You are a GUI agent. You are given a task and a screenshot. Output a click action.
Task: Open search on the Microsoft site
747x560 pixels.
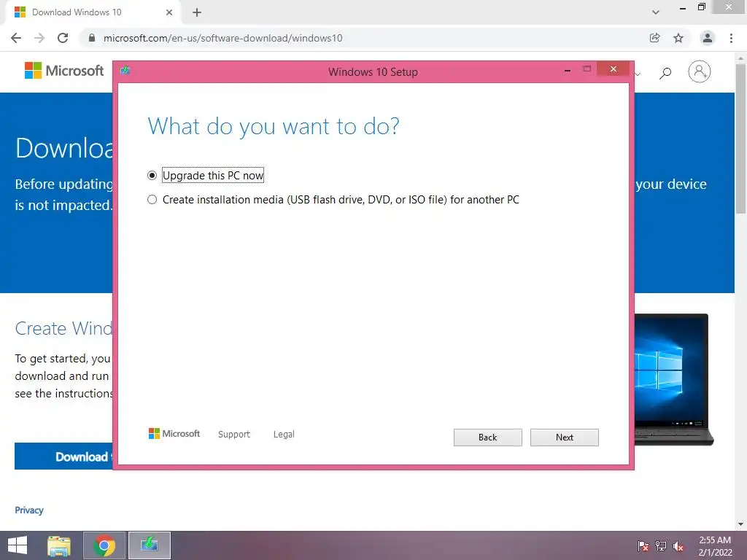click(x=665, y=72)
